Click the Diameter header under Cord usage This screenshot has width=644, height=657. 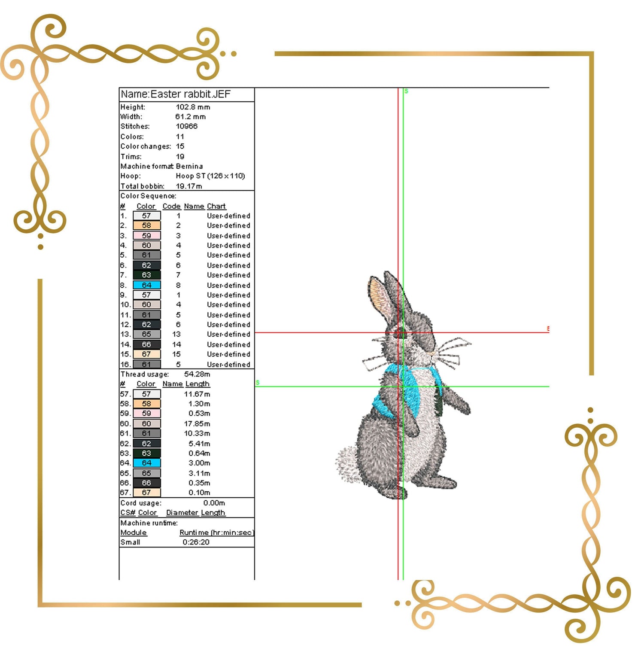click(182, 513)
